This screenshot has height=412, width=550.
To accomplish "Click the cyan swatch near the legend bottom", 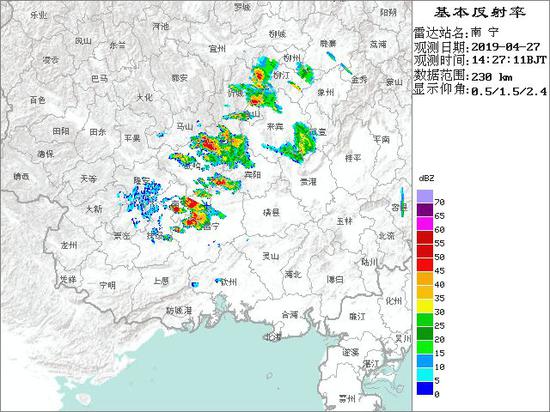I will point(425,374).
